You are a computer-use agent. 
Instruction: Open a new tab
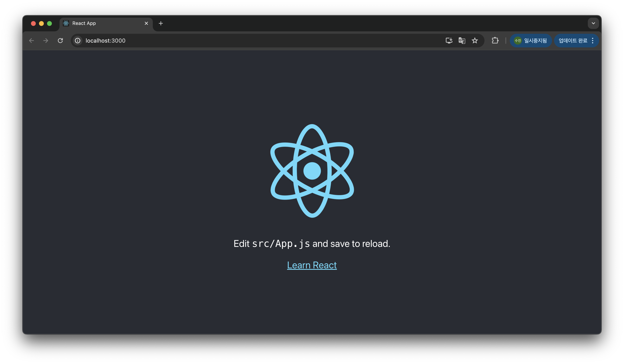[x=161, y=23]
